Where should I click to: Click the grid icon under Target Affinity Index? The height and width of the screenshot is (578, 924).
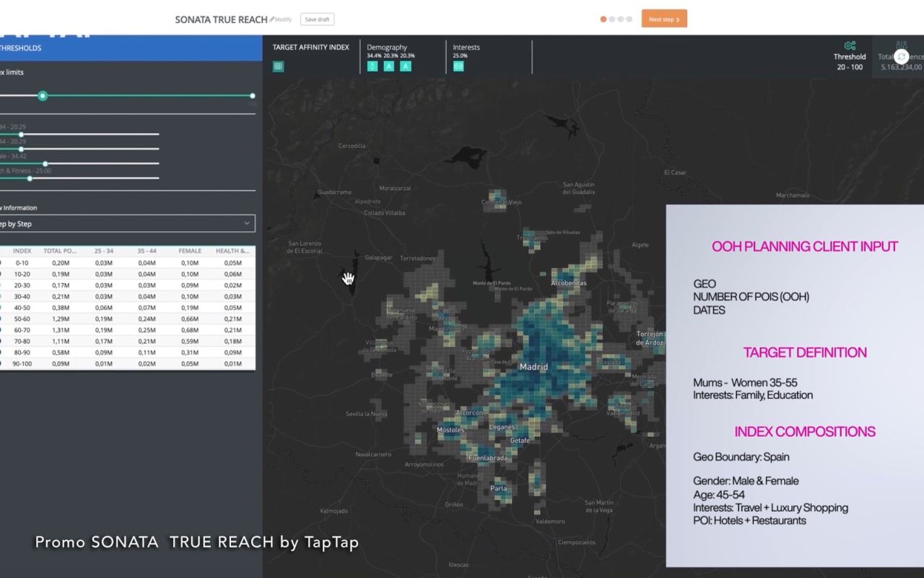(278, 66)
